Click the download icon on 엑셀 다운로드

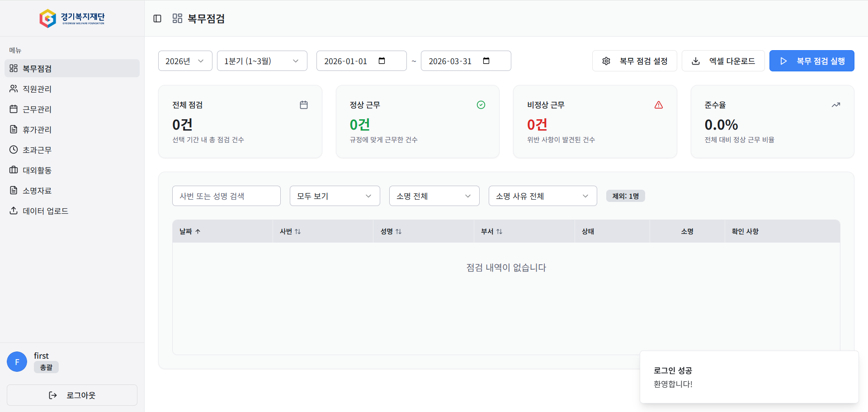point(695,61)
